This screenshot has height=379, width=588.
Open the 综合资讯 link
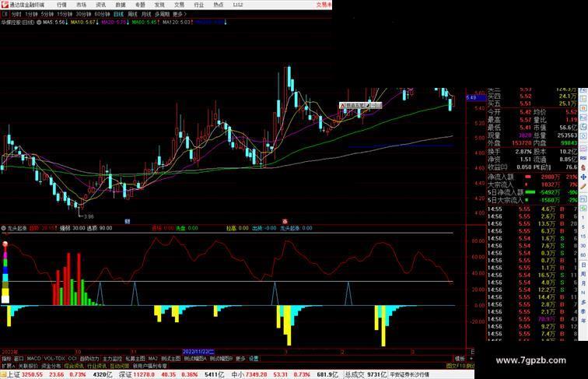point(74,366)
